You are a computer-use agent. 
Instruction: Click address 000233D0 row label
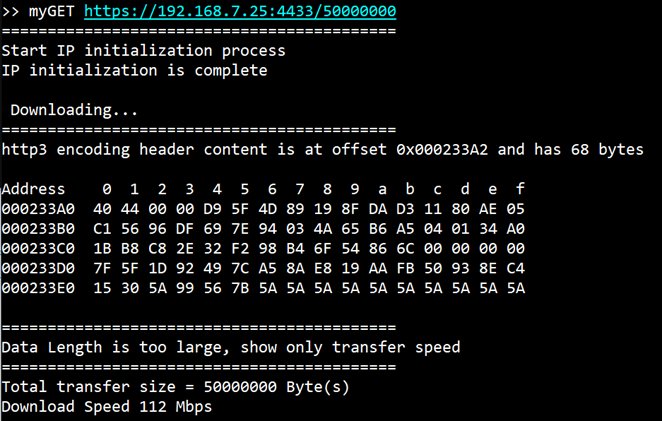[x=38, y=268]
